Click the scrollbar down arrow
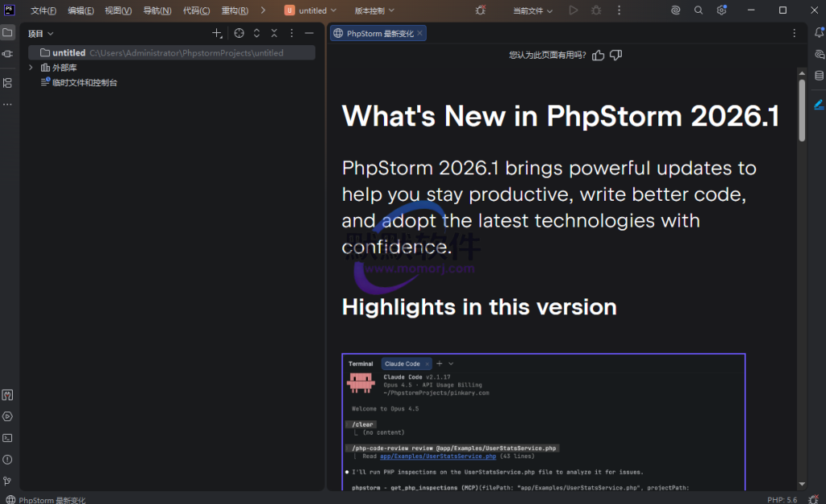 pos(802,484)
